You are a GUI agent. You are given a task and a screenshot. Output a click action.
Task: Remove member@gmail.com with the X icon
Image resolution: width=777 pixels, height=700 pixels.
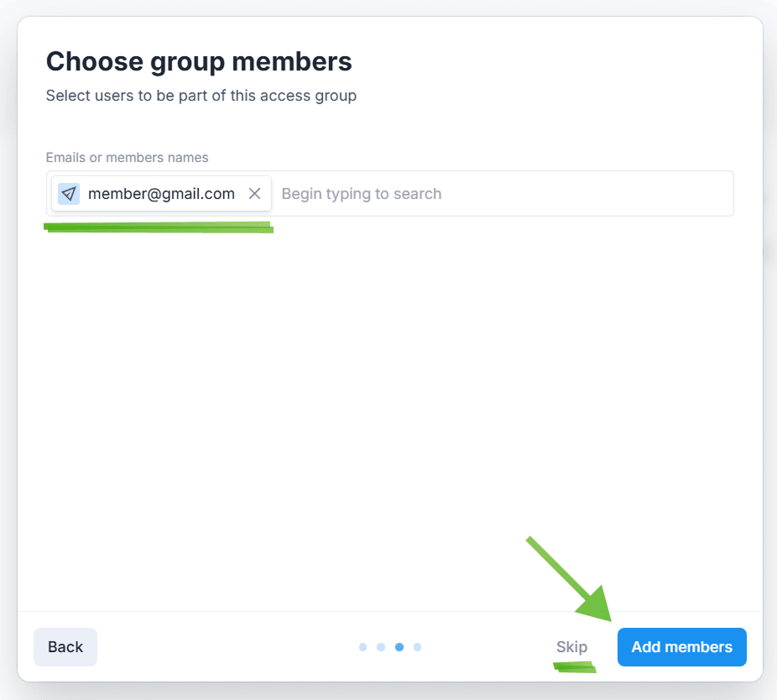point(255,194)
